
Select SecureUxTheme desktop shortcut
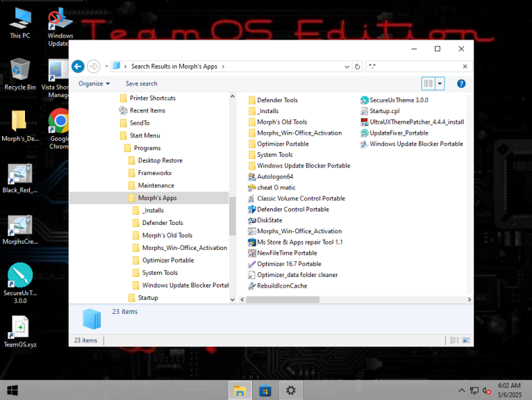[x=20, y=283]
